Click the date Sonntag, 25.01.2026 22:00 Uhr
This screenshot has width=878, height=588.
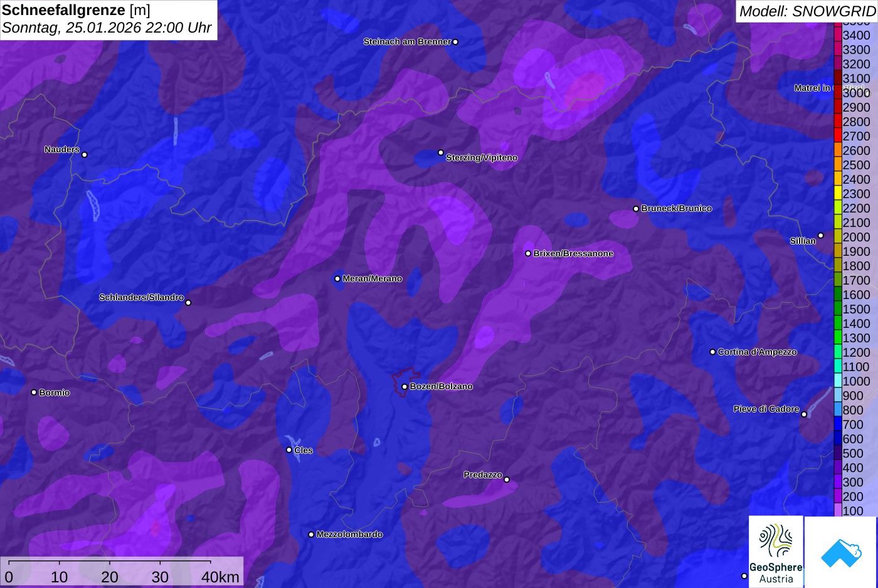point(107,28)
